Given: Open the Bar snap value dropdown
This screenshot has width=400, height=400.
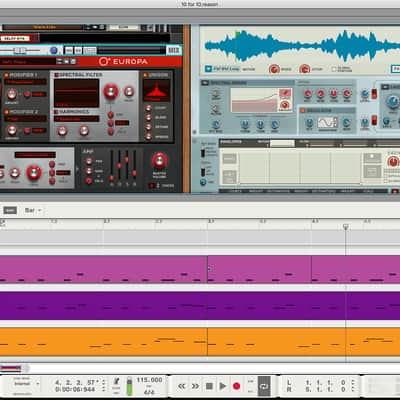Looking at the screenshot, I should [33, 210].
